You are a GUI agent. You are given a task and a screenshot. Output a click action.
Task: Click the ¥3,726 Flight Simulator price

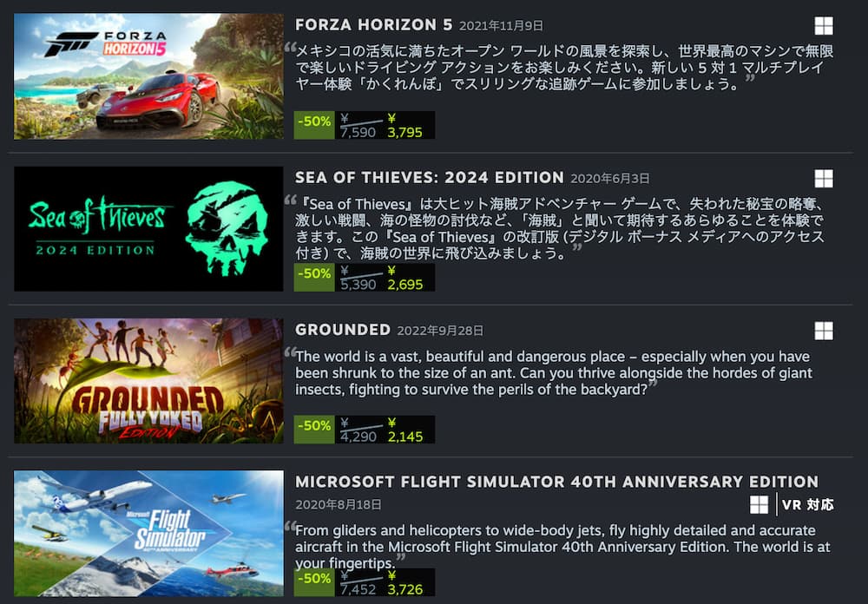(404, 583)
